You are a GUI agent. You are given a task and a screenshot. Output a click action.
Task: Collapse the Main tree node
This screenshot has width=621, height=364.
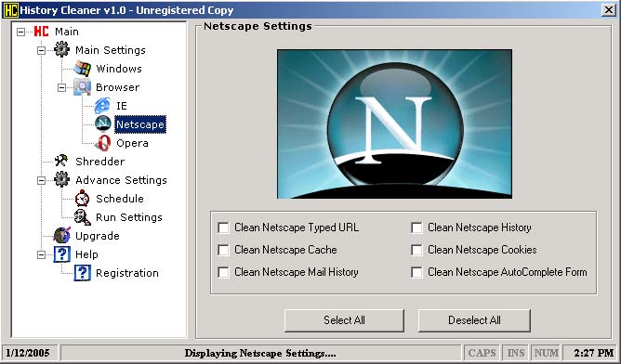[20, 32]
